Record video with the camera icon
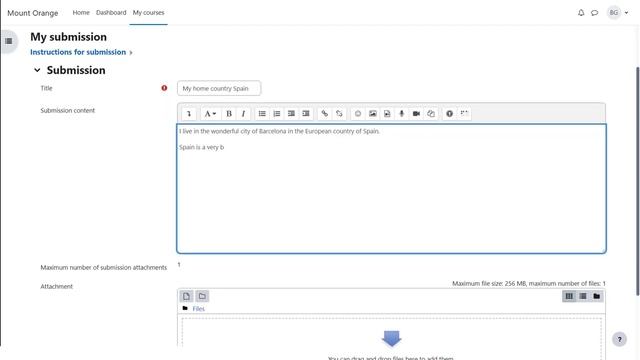This screenshot has height=360, width=640. [416, 113]
